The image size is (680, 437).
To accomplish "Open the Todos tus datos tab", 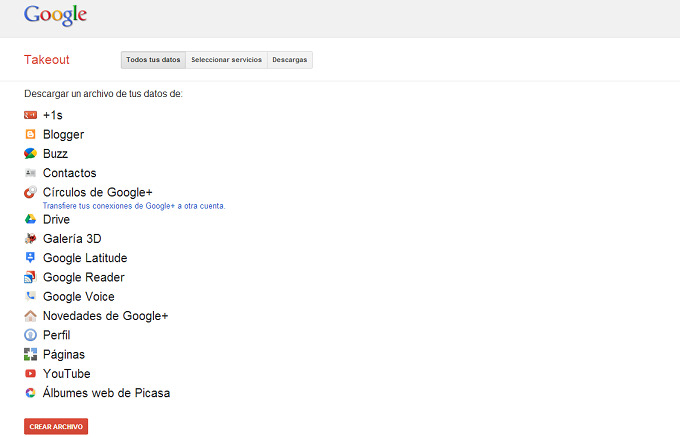I will [x=153, y=60].
